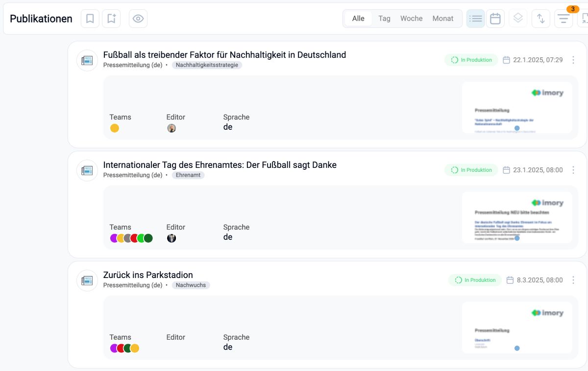The height and width of the screenshot is (371, 588).
Task: Open three-dot menu for Internationaler Tag des Ehrenamtes
Action: tap(573, 170)
